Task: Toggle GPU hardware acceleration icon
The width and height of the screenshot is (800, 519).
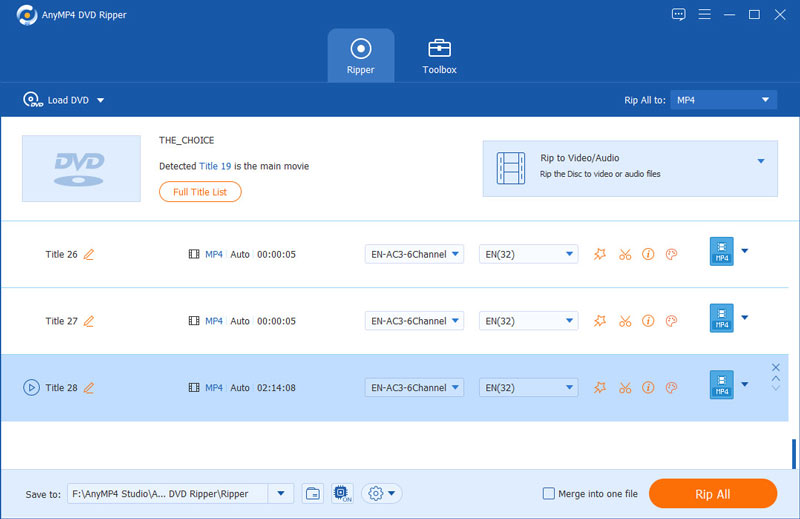Action: click(340, 493)
